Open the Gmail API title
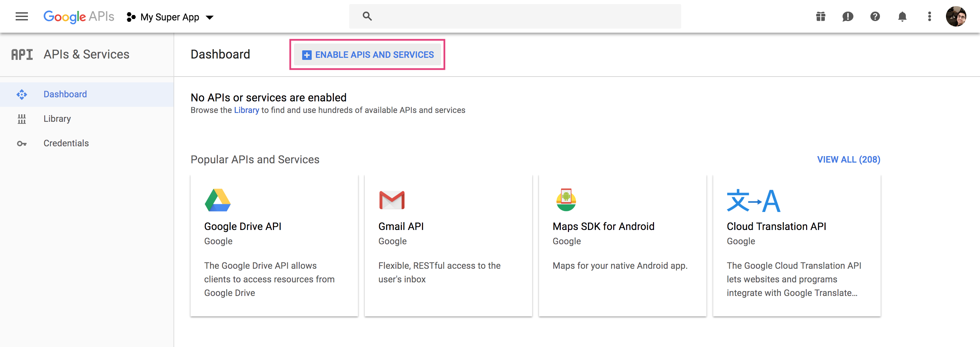 tap(401, 227)
